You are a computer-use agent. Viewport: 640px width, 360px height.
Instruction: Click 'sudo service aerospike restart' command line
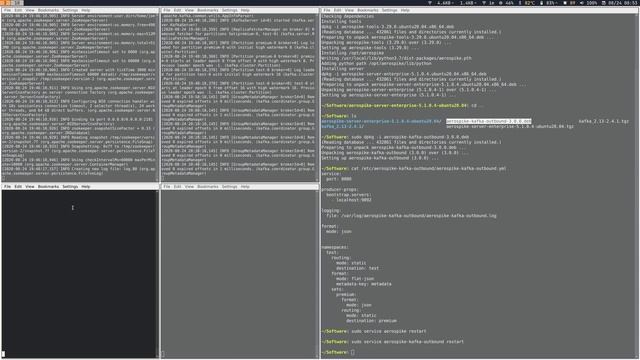(388, 331)
